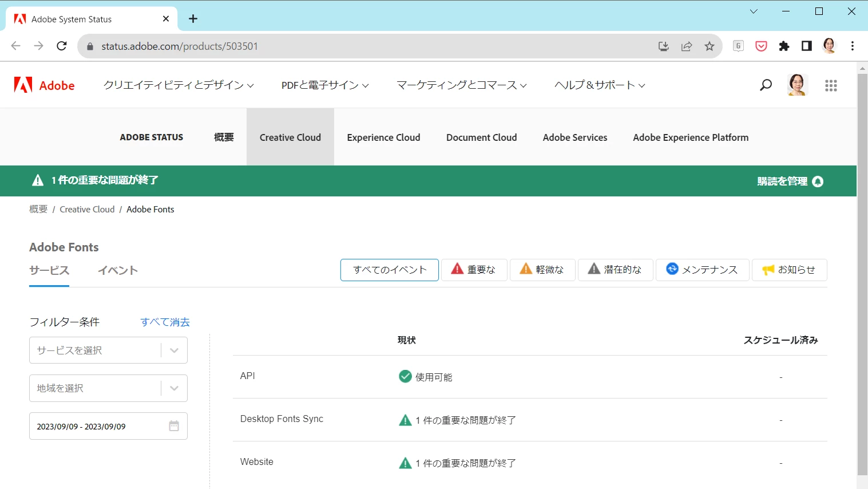Expand マーケティングとコマース menu

(462, 85)
